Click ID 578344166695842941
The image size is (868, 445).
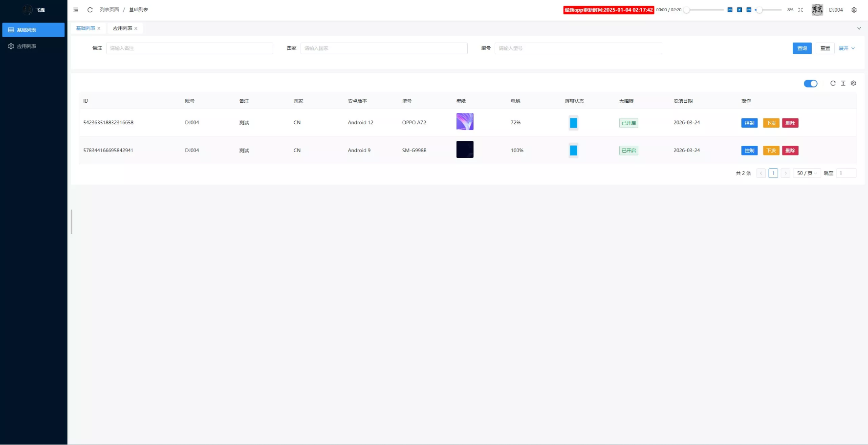click(108, 151)
